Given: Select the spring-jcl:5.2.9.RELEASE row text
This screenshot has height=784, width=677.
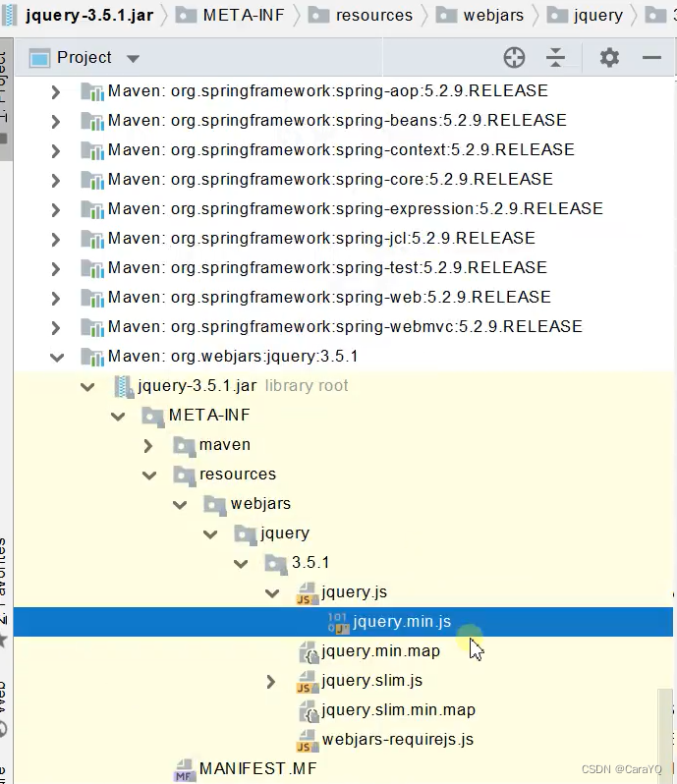Looking at the screenshot, I should pyautogui.click(x=321, y=239).
